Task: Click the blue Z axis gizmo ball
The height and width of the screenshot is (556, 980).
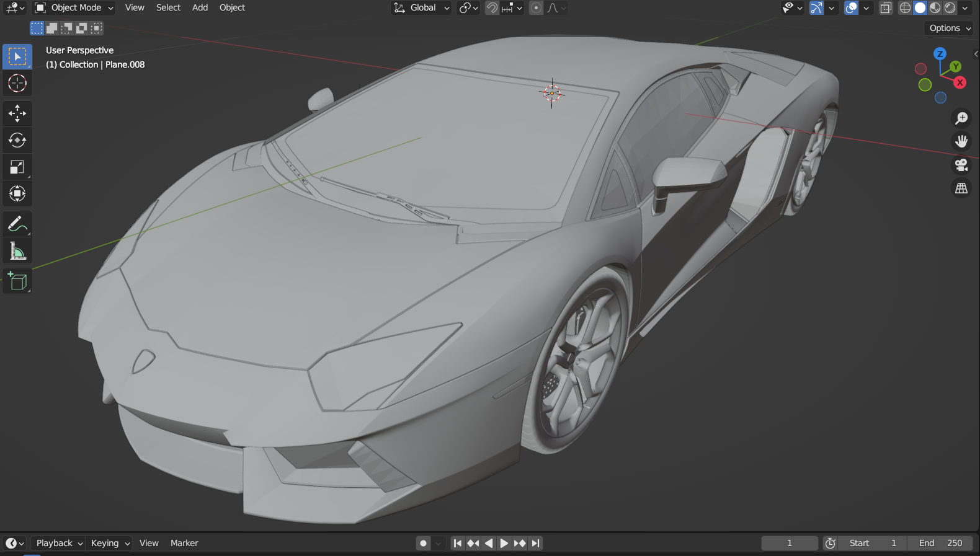Action: point(940,54)
